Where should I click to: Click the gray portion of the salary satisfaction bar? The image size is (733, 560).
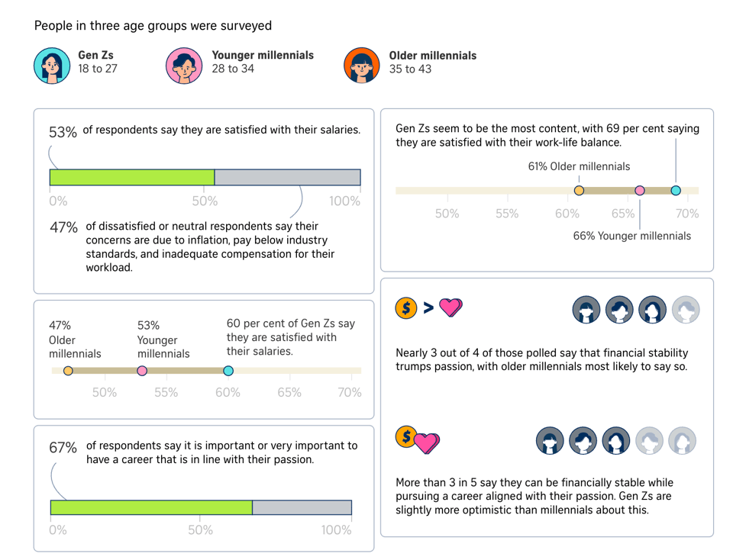(x=287, y=178)
